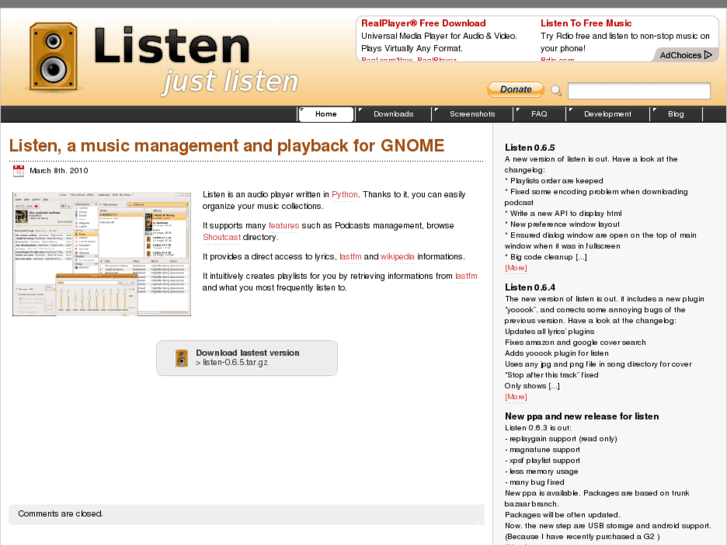Select the FAQ tab
This screenshot has height=545, width=727.
(x=539, y=114)
